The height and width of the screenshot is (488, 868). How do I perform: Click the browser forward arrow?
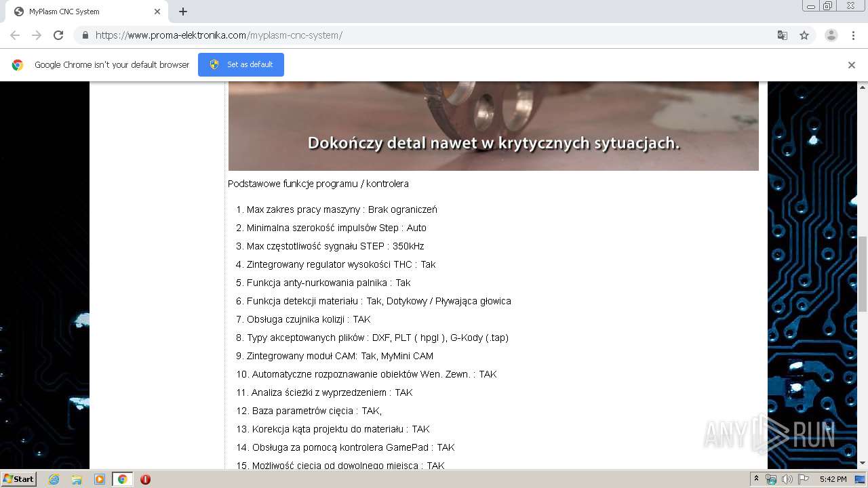[37, 35]
